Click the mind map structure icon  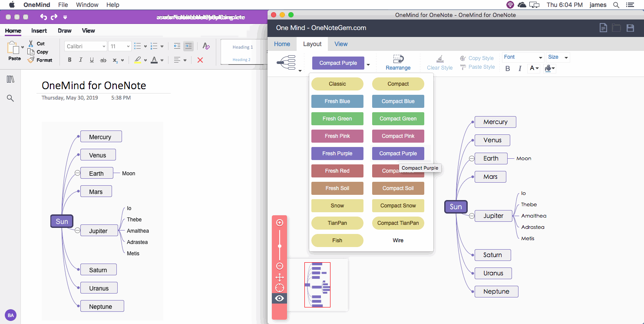coord(286,63)
